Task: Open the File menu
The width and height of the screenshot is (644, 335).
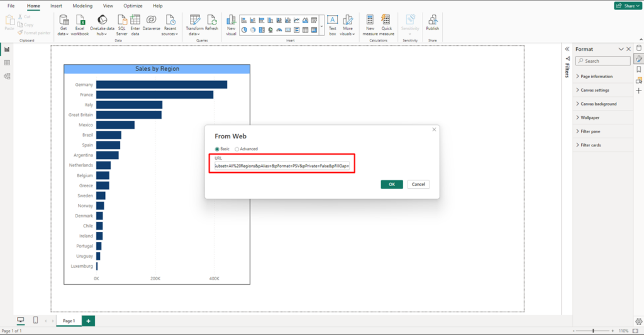Action: (11, 6)
